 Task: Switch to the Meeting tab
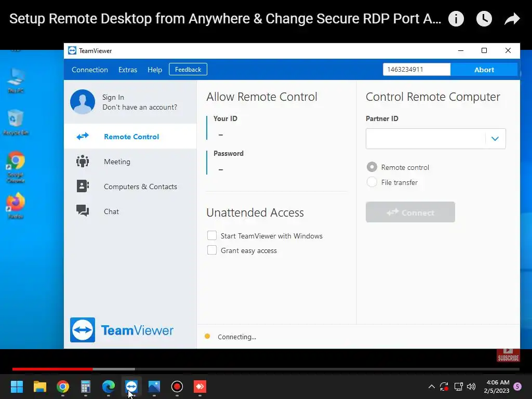[x=130, y=162]
